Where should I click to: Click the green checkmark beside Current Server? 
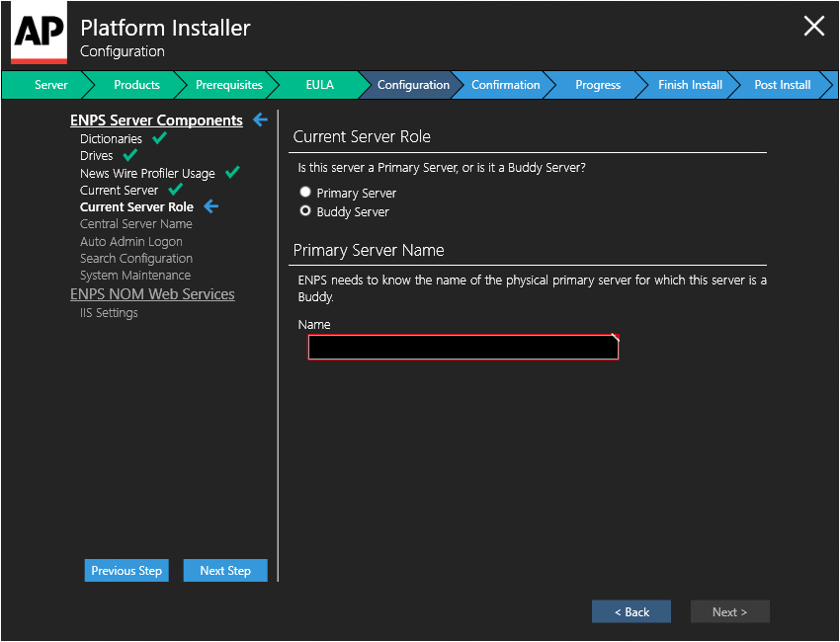coord(176,189)
